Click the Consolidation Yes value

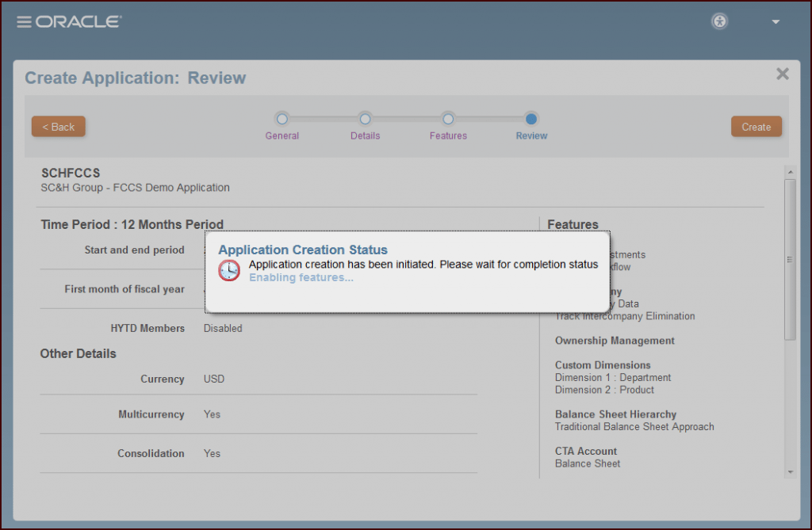[212, 453]
